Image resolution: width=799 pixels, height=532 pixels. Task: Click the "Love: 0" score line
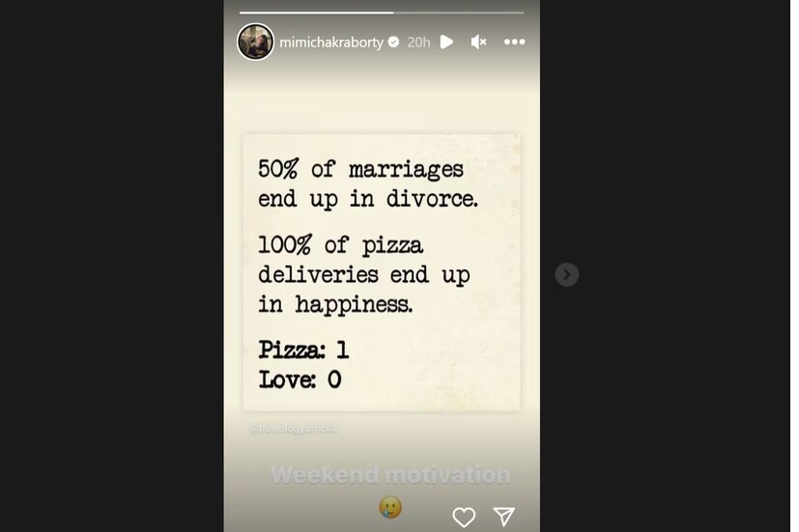(x=300, y=379)
